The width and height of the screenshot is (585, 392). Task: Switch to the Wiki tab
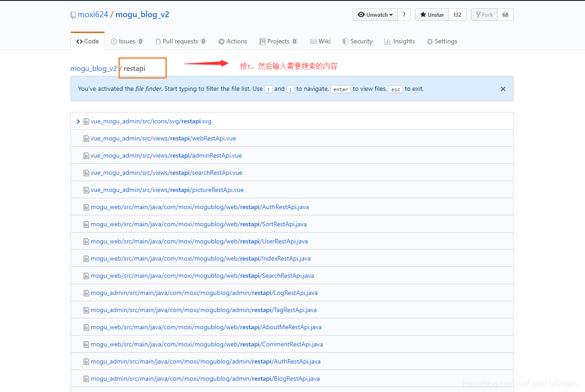[x=321, y=41]
